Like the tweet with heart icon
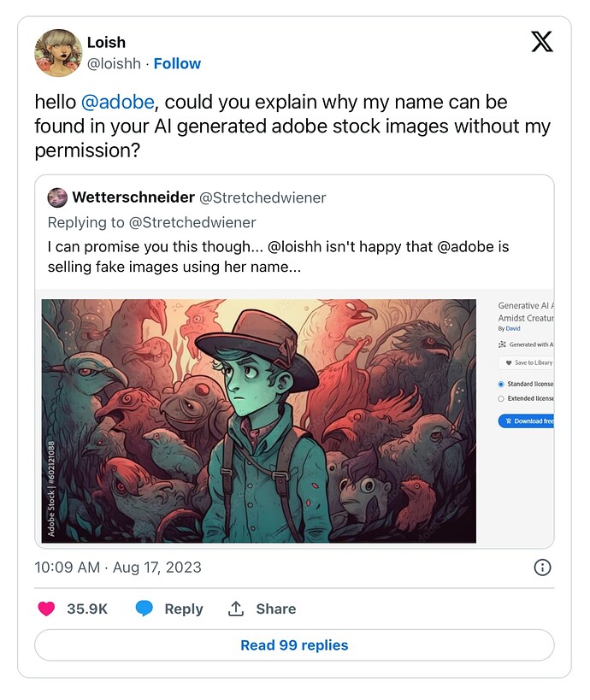The image size is (590, 700). 46,609
